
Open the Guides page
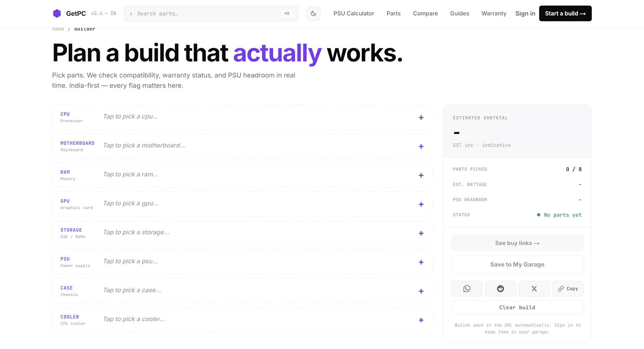tap(460, 13)
